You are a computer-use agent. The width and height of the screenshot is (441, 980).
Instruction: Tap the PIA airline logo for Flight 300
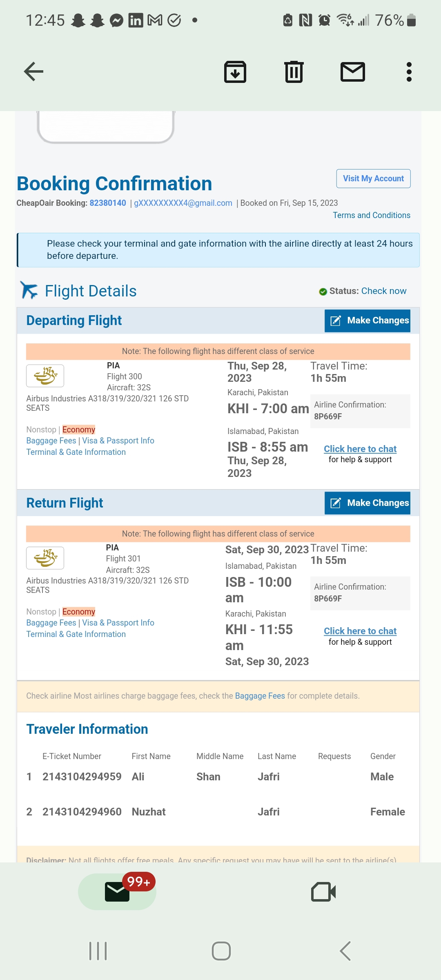pyautogui.click(x=45, y=376)
